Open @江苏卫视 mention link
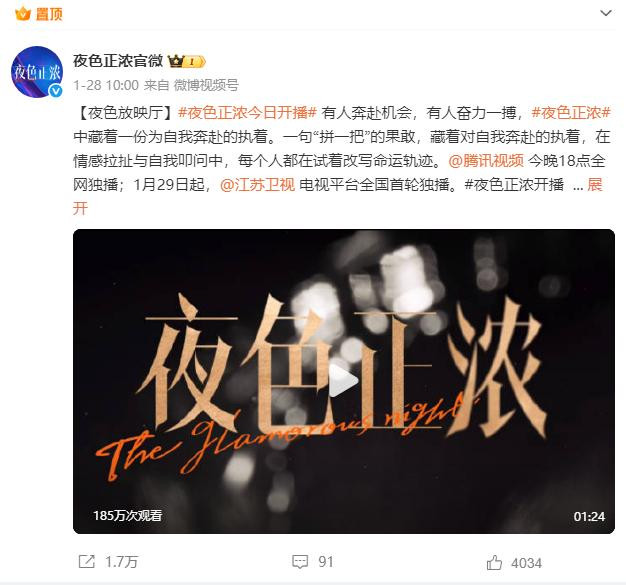 tap(258, 185)
